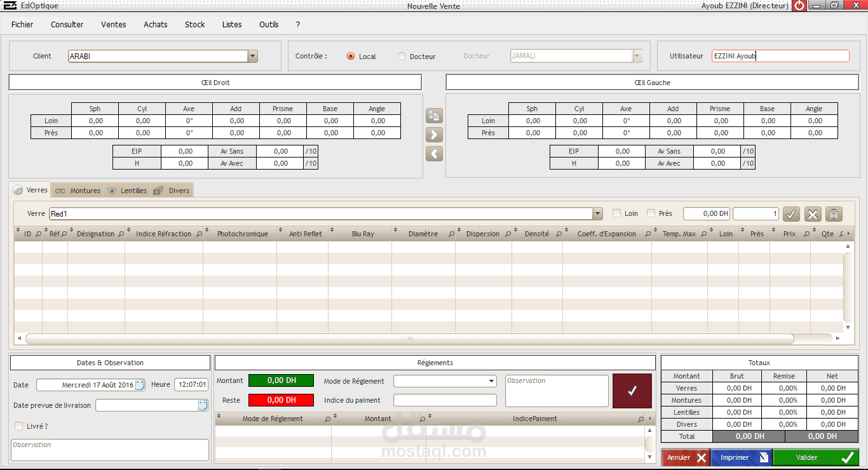Open the Fichier menu
868x470 pixels.
pyautogui.click(x=22, y=25)
